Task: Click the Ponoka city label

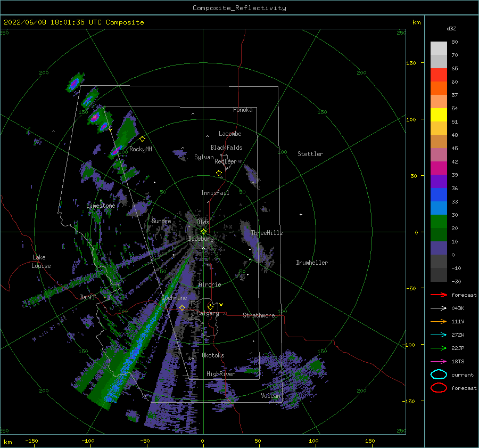Action: pos(243,110)
